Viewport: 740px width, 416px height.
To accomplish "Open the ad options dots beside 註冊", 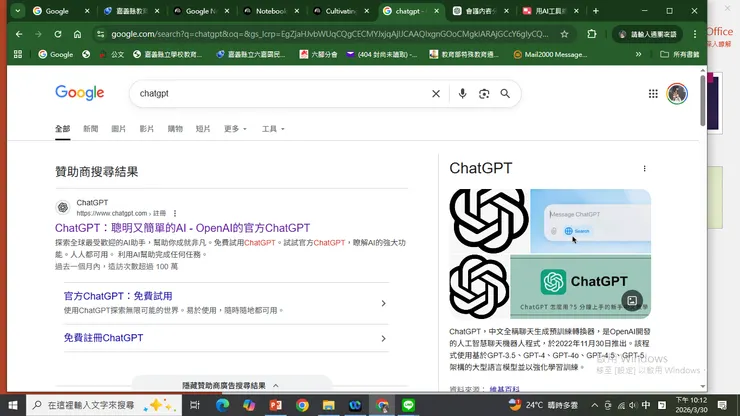I will (175, 213).
